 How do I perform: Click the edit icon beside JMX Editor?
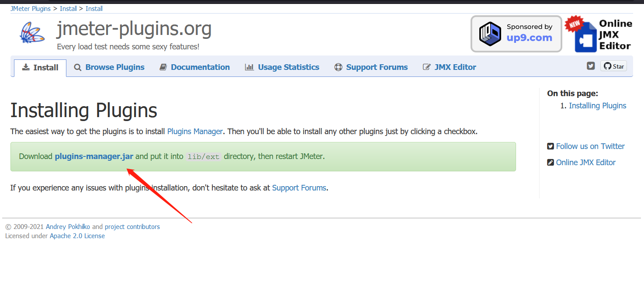[x=427, y=67]
